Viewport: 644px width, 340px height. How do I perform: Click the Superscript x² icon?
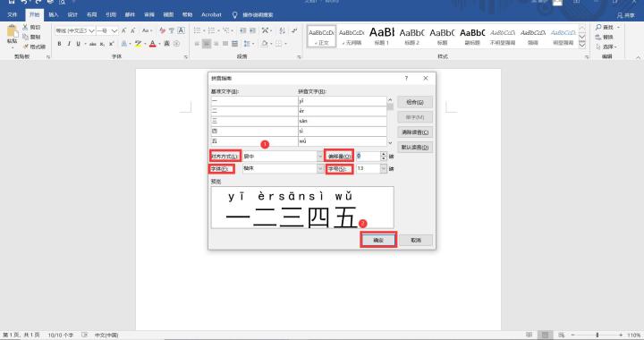click(111, 44)
